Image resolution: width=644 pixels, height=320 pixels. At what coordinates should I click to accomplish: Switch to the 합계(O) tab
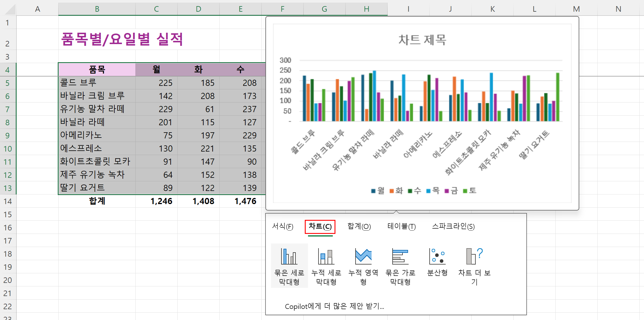click(359, 227)
